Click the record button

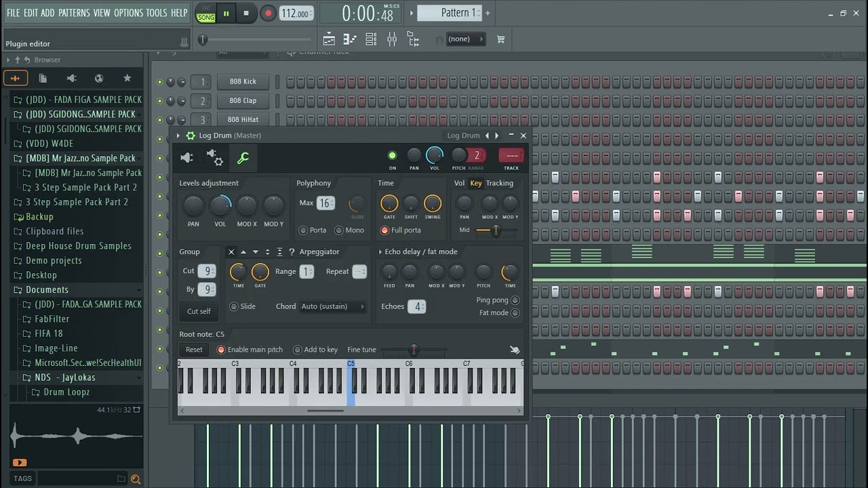click(x=269, y=13)
